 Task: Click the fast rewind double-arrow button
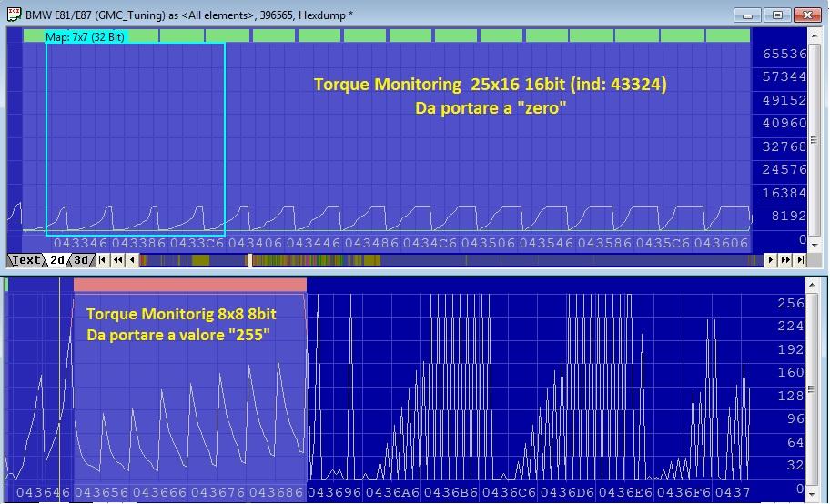coord(117,260)
